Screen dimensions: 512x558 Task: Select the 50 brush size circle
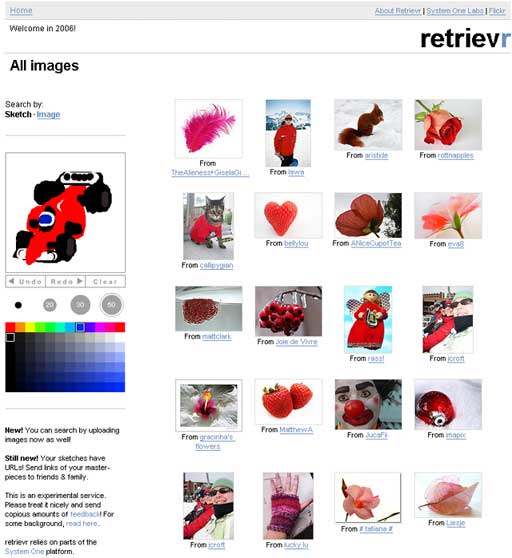pyautogui.click(x=112, y=305)
